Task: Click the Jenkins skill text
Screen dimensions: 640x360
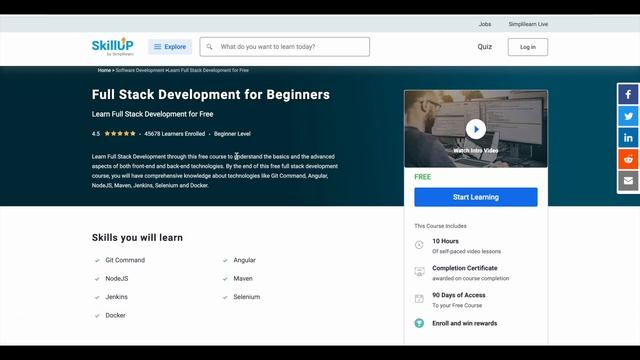Action: click(116, 297)
